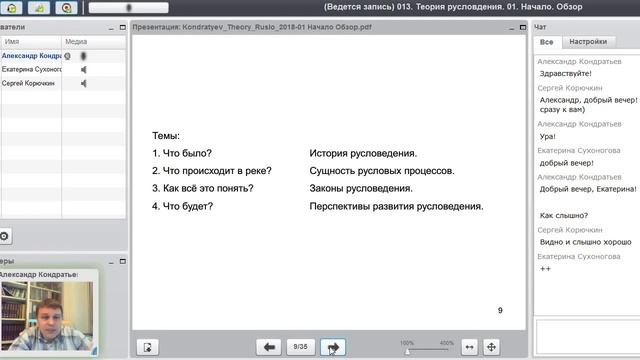
Task: Minimize the webcams panel
Action: [x=111, y=262]
